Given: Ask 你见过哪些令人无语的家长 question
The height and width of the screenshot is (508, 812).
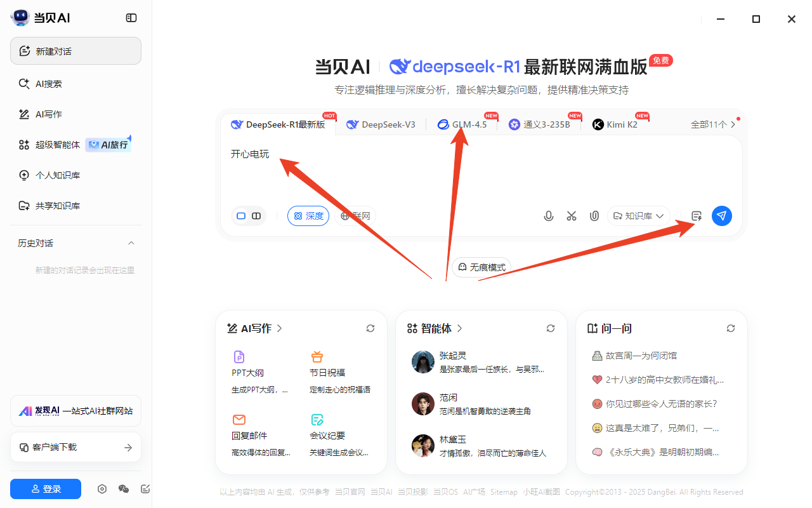Looking at the screenshot, I should [655, 404].
